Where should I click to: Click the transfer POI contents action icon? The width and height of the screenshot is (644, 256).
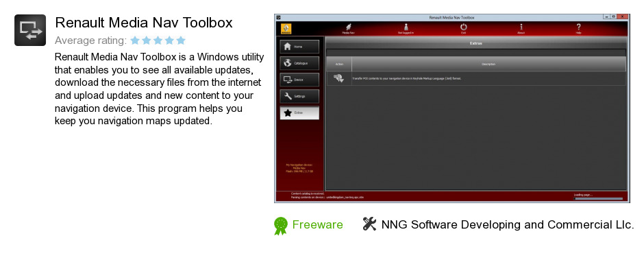[339, 78]
